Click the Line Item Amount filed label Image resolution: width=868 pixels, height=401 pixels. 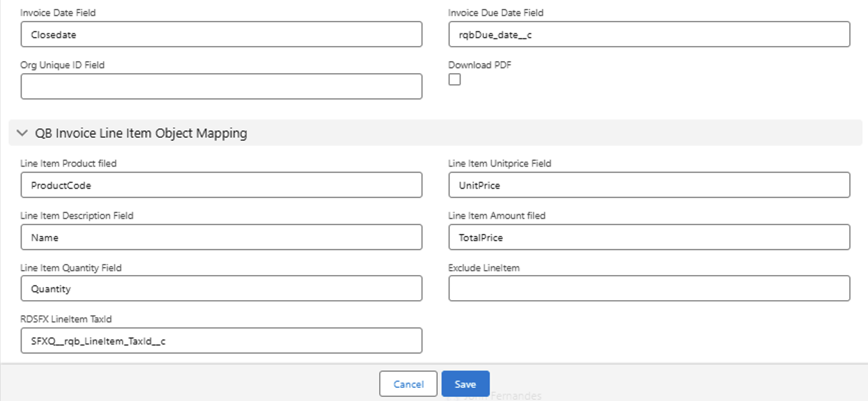[497, 216]
